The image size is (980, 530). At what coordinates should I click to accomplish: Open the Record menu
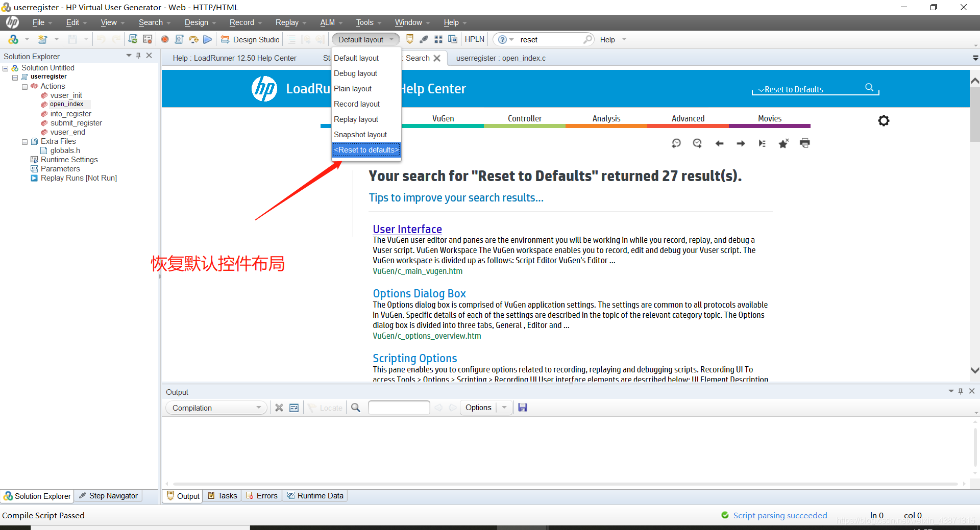pyautogui.click(x=242, y=22)
